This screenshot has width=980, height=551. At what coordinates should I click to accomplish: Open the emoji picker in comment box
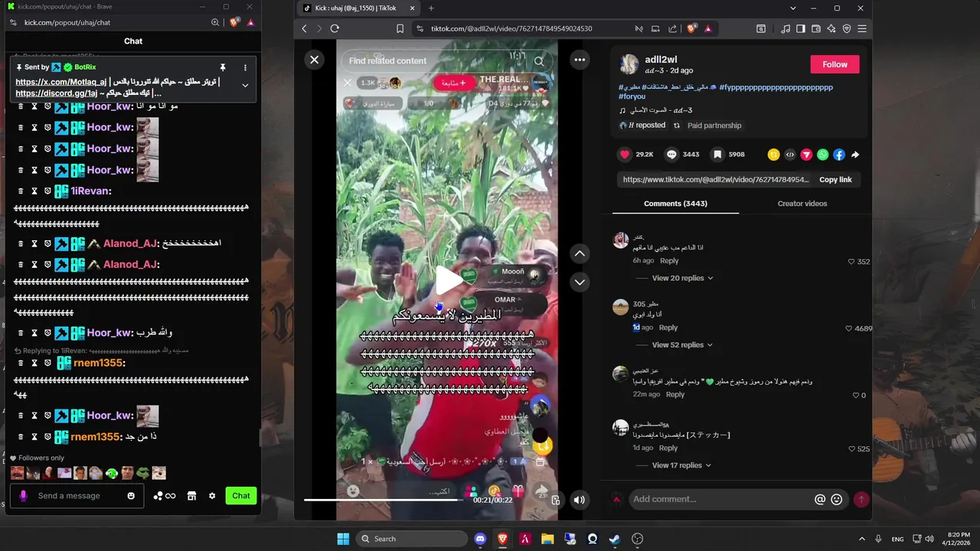[836, 499]
